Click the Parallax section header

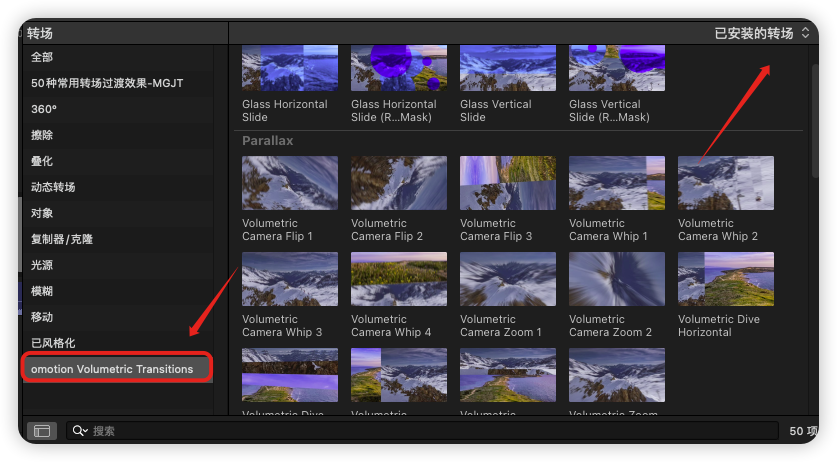tap(267, 141)
